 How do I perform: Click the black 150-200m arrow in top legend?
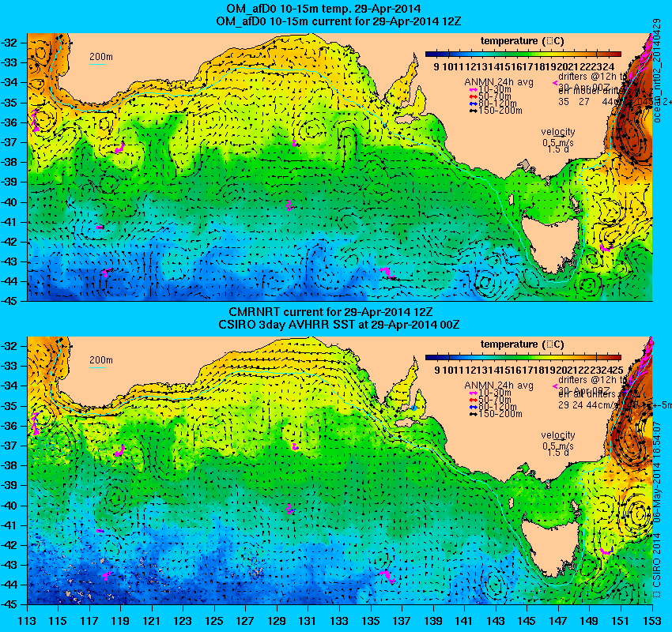coord(474,111)
